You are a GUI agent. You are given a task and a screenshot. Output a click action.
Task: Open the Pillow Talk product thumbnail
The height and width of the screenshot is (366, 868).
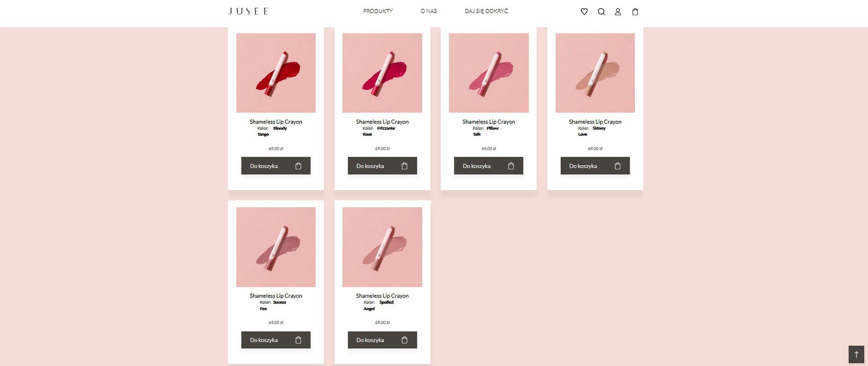pyautogui.click(x=489, y=73)
